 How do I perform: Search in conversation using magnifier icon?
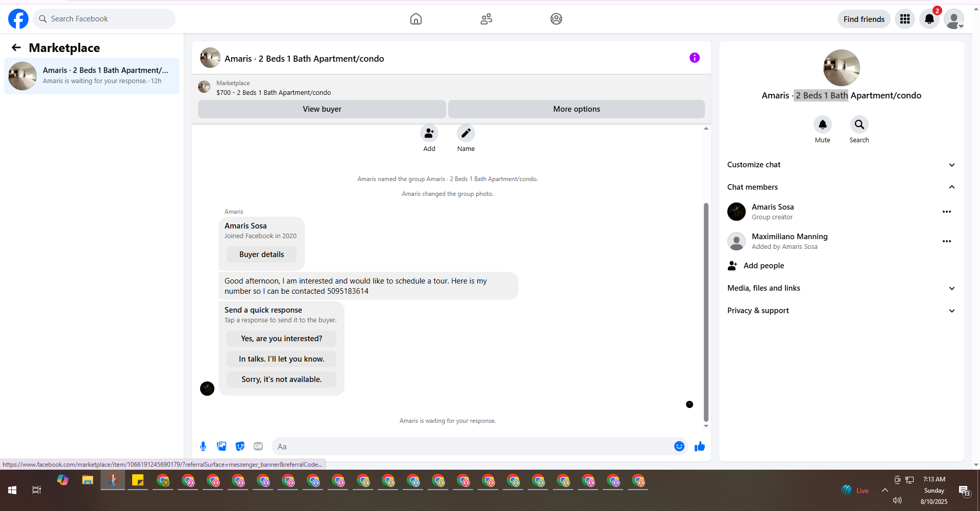(x=860, y=124)
